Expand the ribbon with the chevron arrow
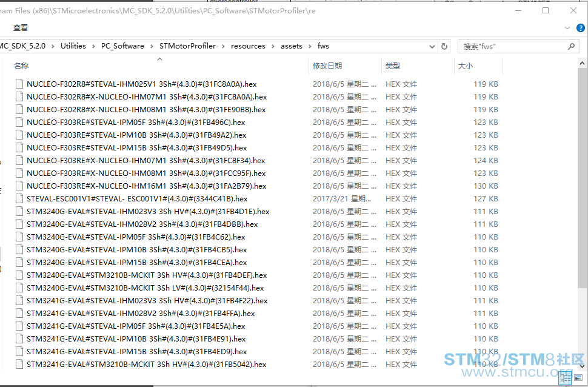Viewport: 588px width, 387px height. (567, 28)
